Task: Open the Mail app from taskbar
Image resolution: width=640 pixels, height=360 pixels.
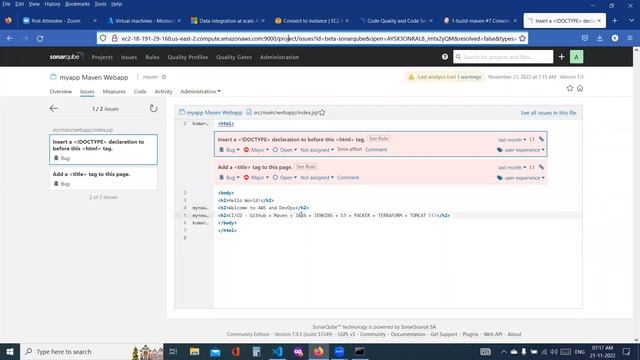Action: click(215, 351)
